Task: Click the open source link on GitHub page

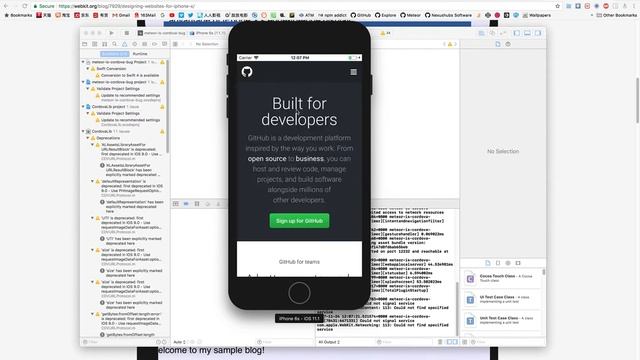Action: [267, 159]
